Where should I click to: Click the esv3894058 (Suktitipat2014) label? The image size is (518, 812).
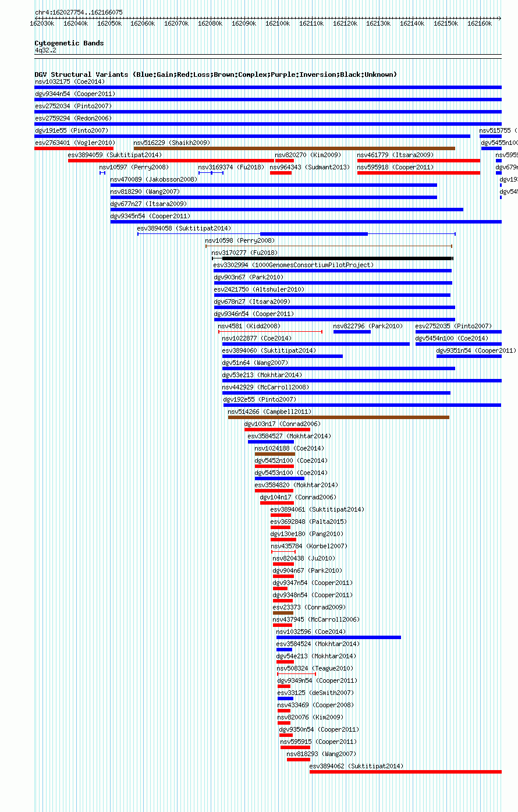[x=184, y=228]
